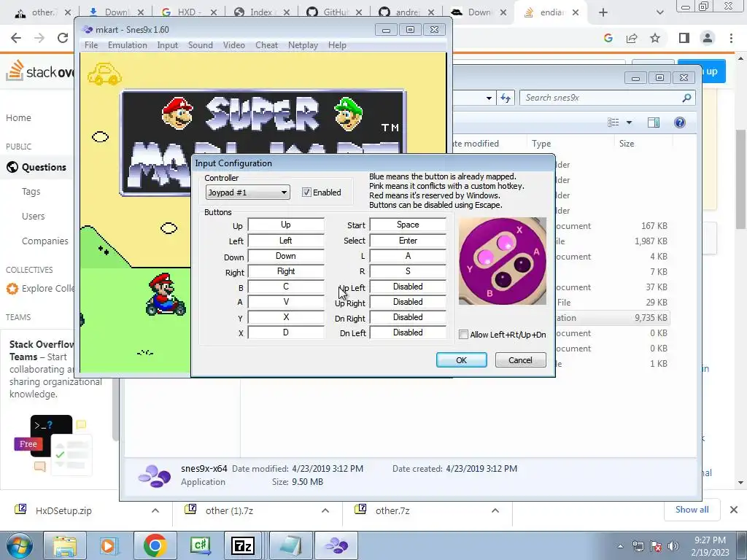Toggle Chrome side panel icon
Screen dimensions: 747x560
coord(684,38)
